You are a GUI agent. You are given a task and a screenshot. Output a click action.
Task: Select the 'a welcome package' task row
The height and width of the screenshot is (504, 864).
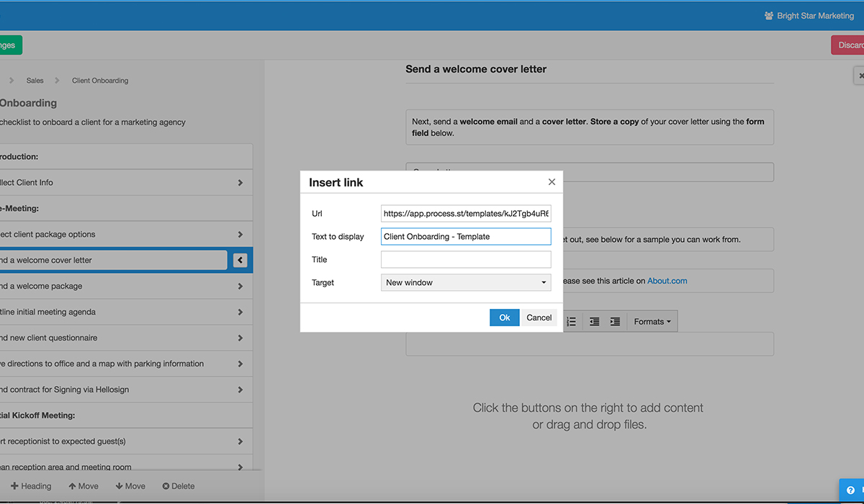pos(126,287)
